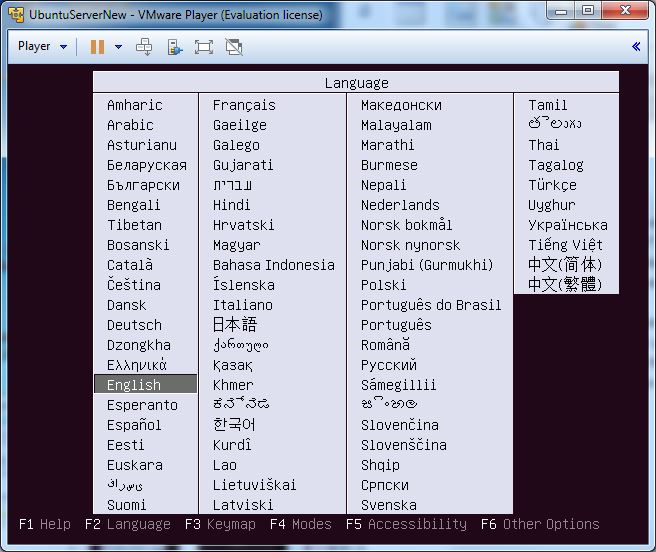
Task: Open the Player dropdown menu
Action: (x=42, y=47)
